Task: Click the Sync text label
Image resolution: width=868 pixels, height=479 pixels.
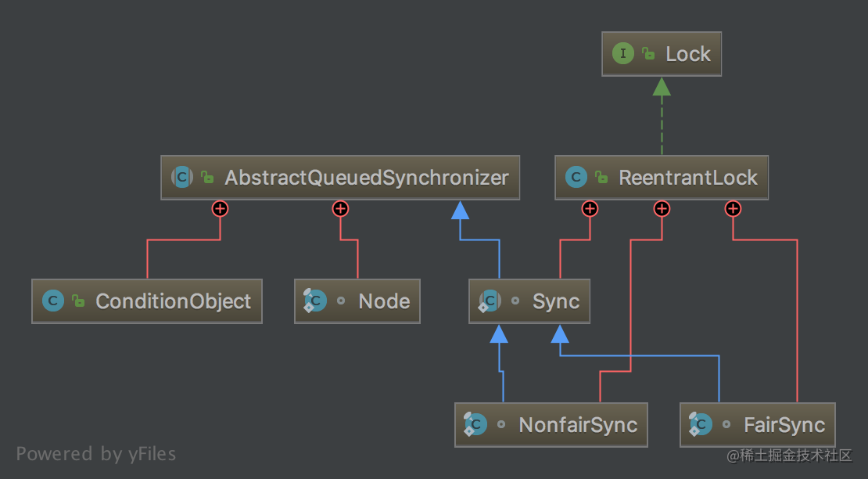Action: coord(556,301)
